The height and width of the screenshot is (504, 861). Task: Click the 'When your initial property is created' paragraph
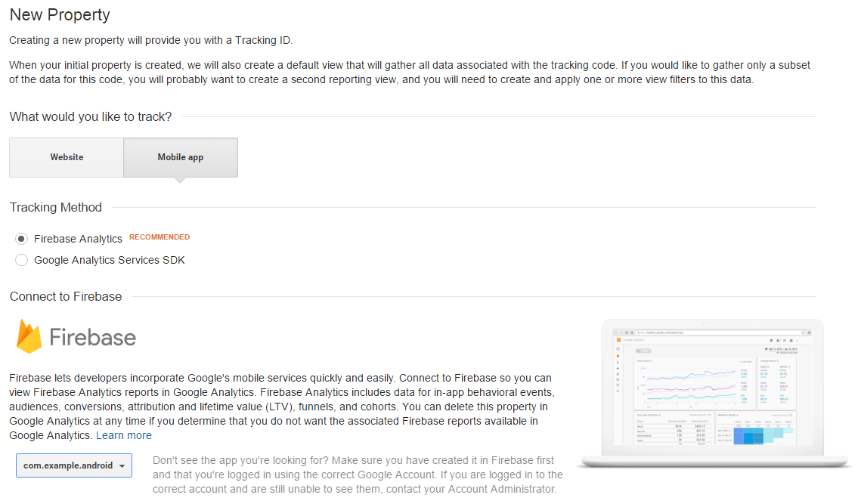410,73
